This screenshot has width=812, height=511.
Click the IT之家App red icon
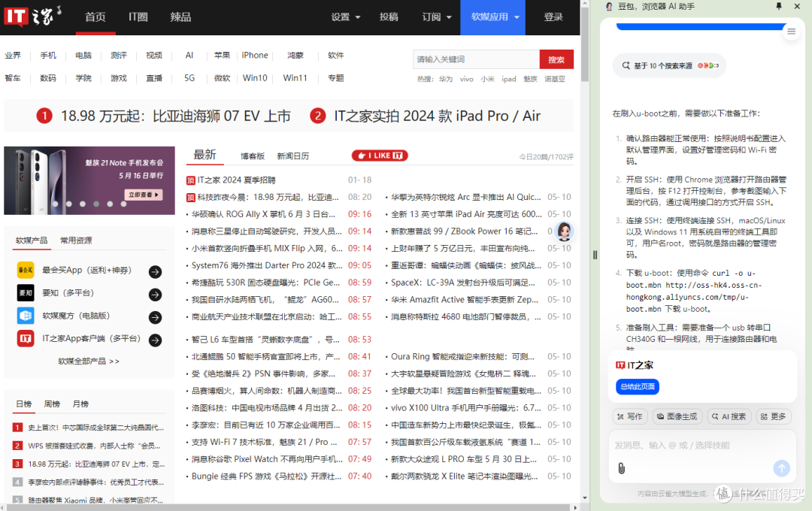click(x=26, y=339)
